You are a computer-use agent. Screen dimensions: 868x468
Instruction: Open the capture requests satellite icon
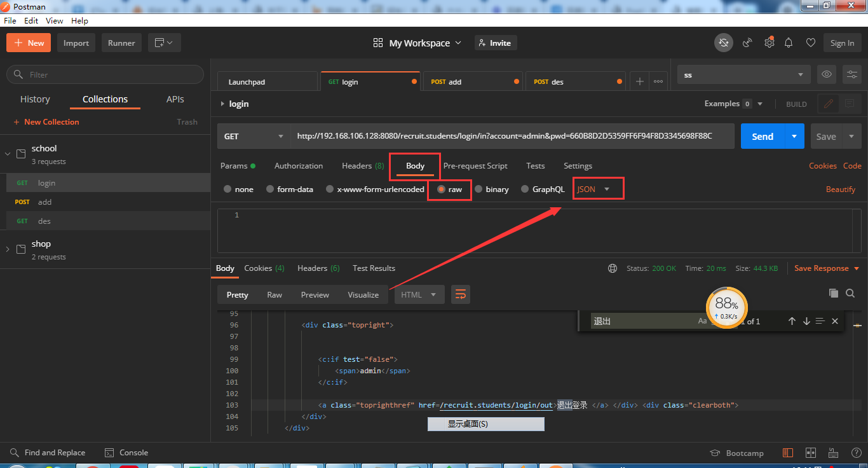point(748,43)
